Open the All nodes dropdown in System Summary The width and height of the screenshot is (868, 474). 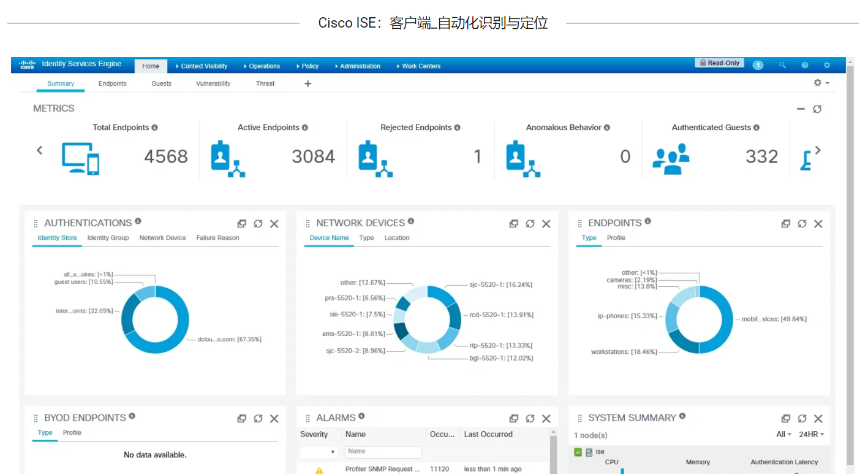click(783, 434)
